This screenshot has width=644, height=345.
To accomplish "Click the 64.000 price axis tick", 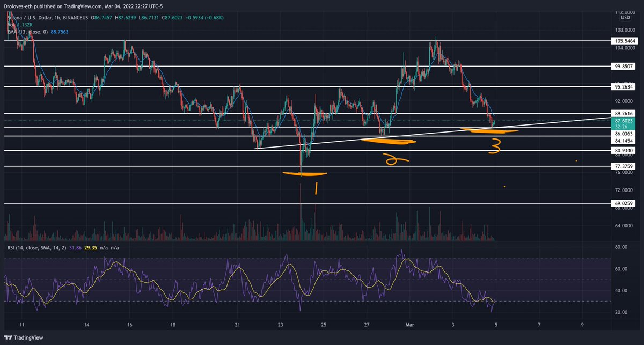I will (625, 225).
